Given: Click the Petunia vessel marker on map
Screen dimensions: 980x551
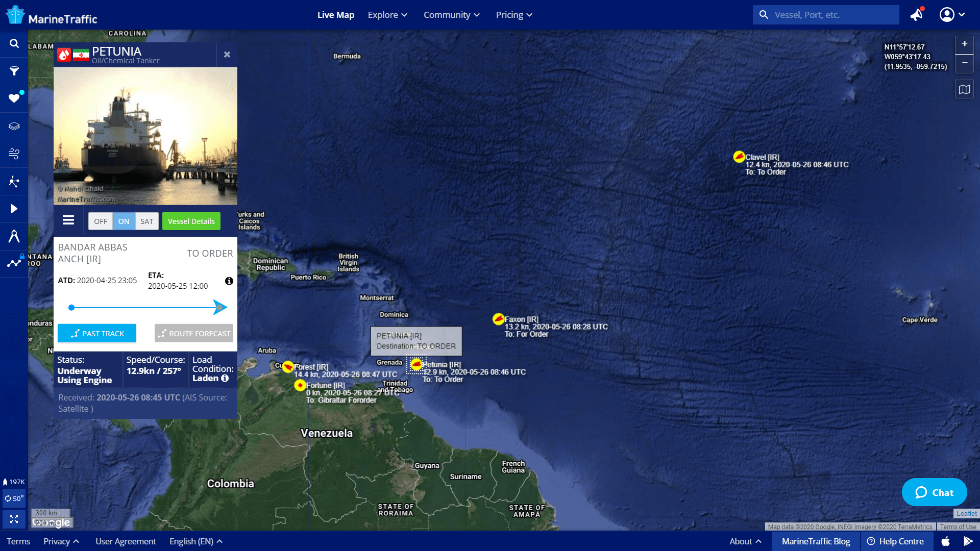Looking at the screenshot, I should [416, 364].
